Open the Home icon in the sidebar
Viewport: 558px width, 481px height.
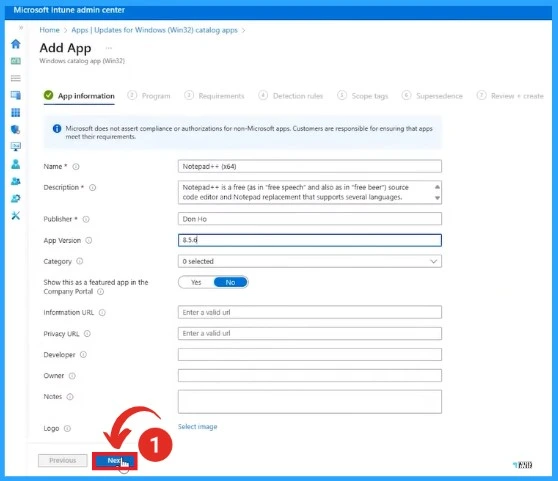click(x=16, y=44)
